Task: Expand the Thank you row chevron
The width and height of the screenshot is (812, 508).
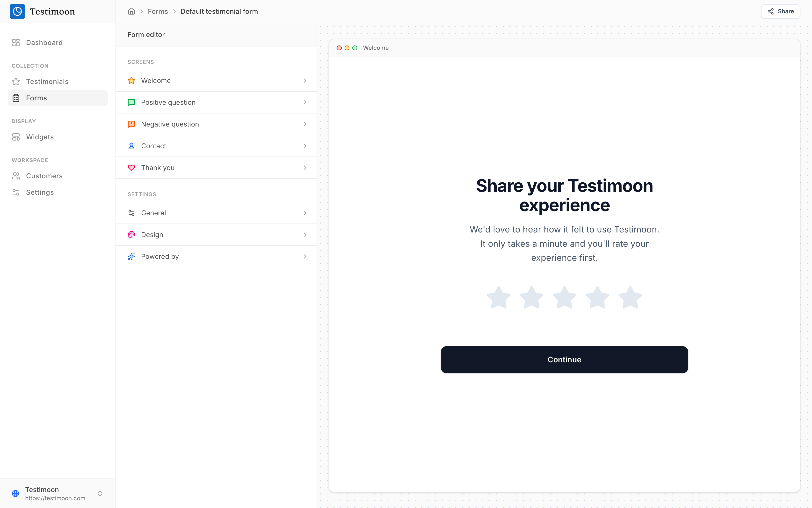Action: click(305, 168)
